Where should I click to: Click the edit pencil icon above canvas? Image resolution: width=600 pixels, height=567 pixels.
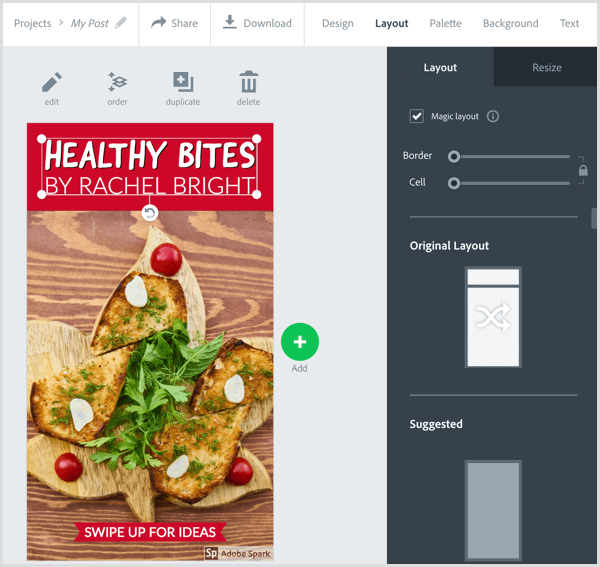coord(52,82)
